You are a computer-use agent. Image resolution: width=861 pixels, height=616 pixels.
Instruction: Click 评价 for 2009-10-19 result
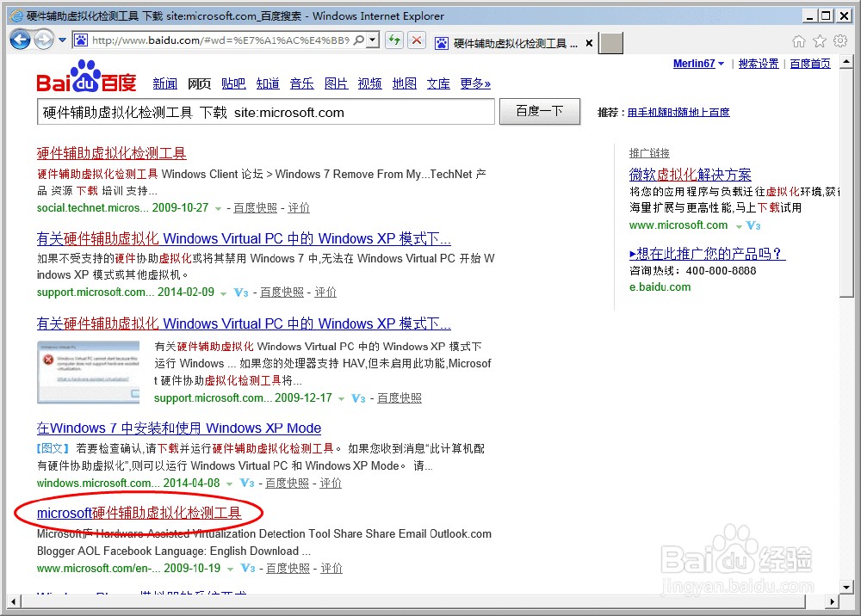pos(331,569)
